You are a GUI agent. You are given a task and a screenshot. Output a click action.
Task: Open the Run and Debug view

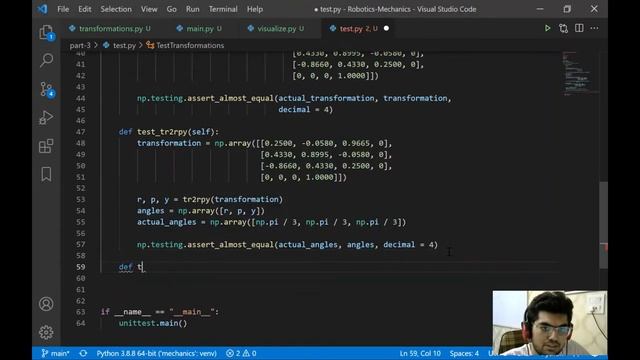tap(46, 118)
